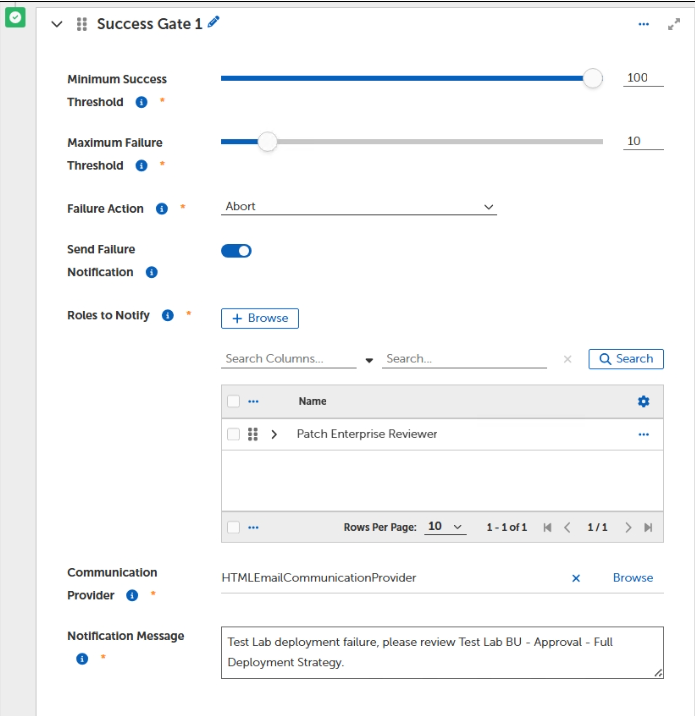
Task: Check the box for Patch Enterprise Reviewer row
Action: pyautogui.click(x=233, y=434)
